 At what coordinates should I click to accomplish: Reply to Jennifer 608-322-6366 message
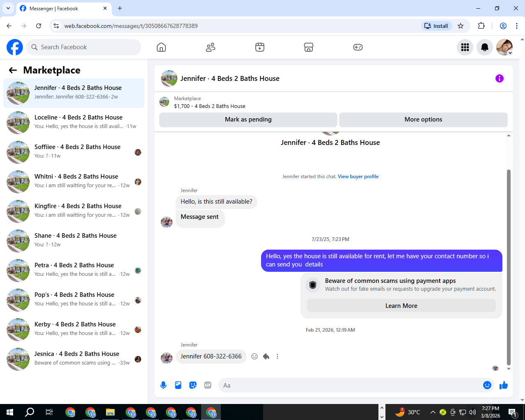pyautogui.click(x=266, y=356)
